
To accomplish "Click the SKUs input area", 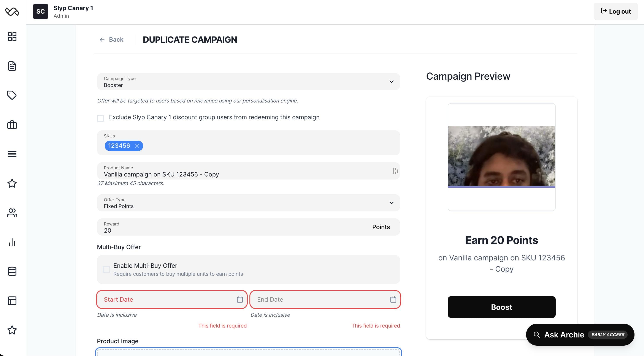I will [x=248, y=143].
